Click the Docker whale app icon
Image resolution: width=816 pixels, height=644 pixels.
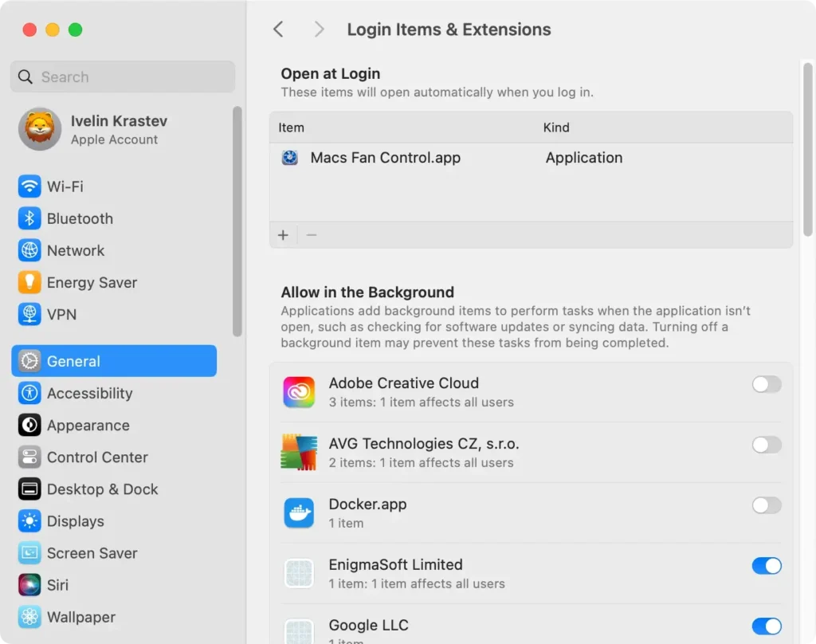click(299, 512)
